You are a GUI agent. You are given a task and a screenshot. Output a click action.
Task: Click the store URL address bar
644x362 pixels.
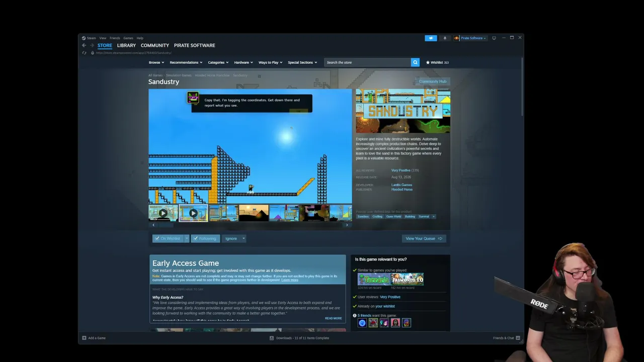pyautogui.click(x=134, y=53)
